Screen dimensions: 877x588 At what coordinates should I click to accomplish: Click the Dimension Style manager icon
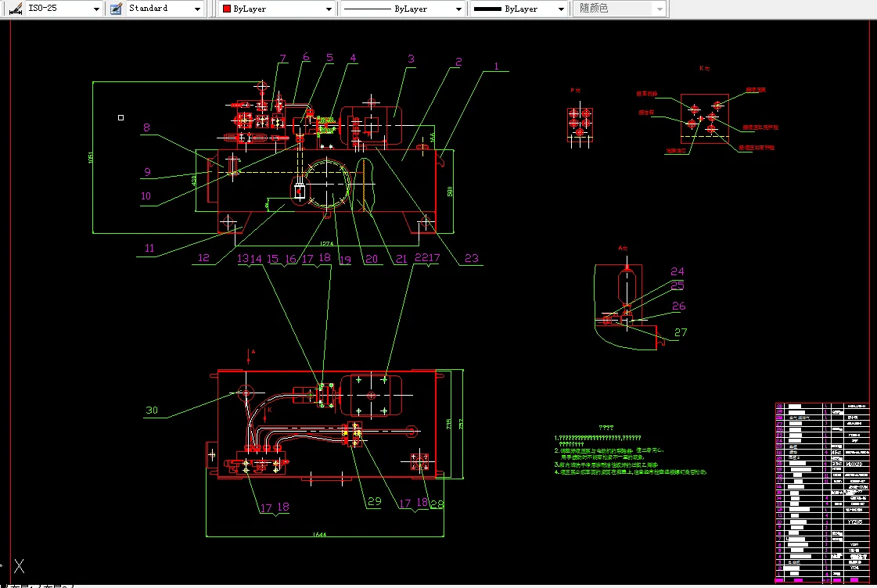[x=15, y=9]
